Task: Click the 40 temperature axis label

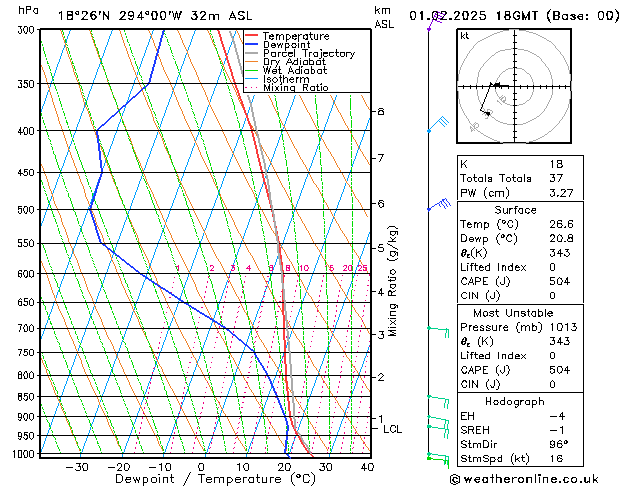Action: coord(367,467)
